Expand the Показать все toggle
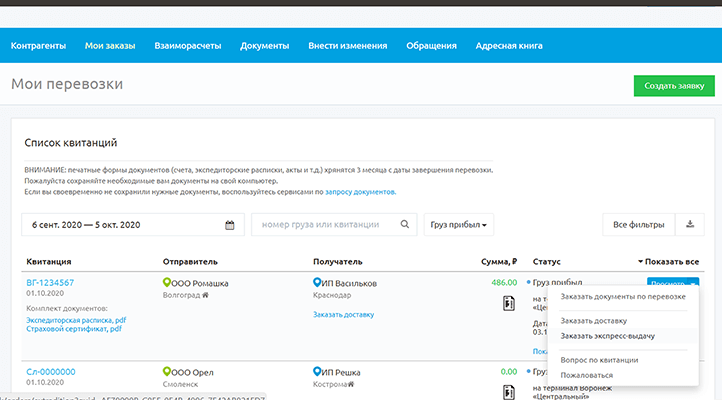 click(668, 262)
